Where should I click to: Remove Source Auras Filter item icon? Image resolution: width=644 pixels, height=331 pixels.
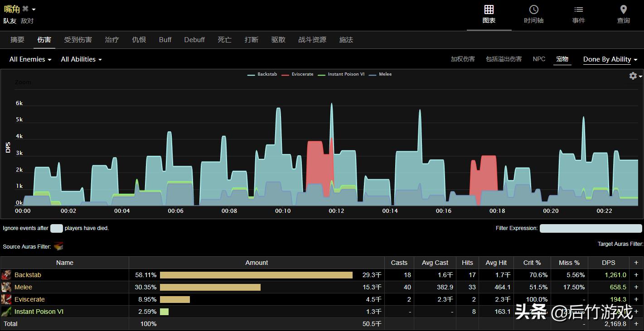[x=58, y=246]
